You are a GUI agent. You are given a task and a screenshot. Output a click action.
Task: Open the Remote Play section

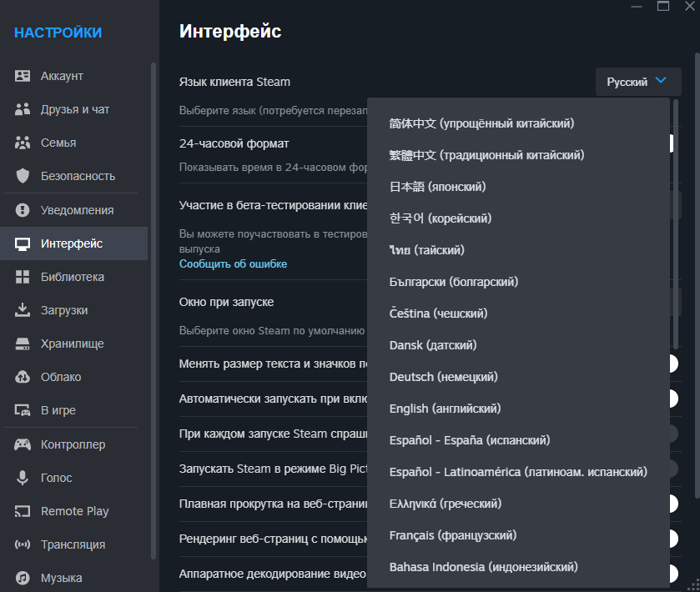click(x=73, y=511)
